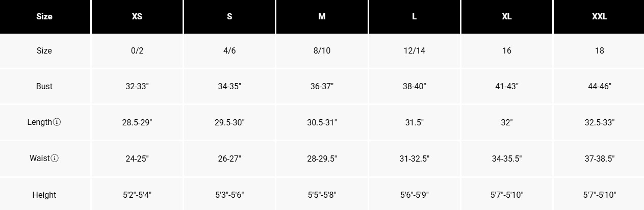Click the 36-37" bust measurement cell
Viewport: 644px width, 210px height.
coord(322,86)
